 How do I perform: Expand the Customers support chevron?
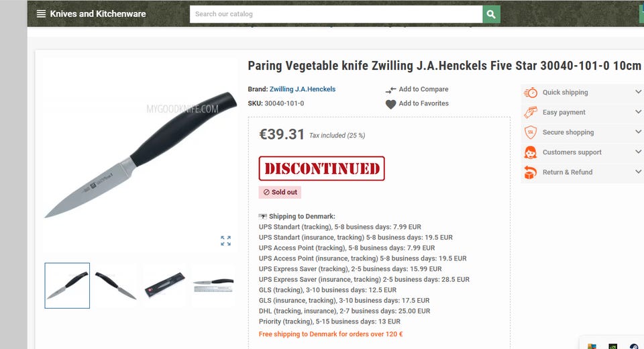pyautogui.click(x=638, y=152)
